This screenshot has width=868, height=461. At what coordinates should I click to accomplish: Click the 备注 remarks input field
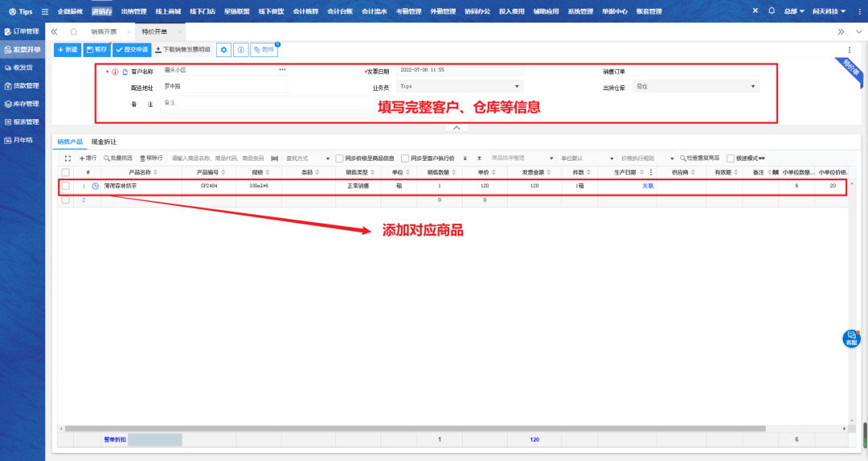coord(265,103)
